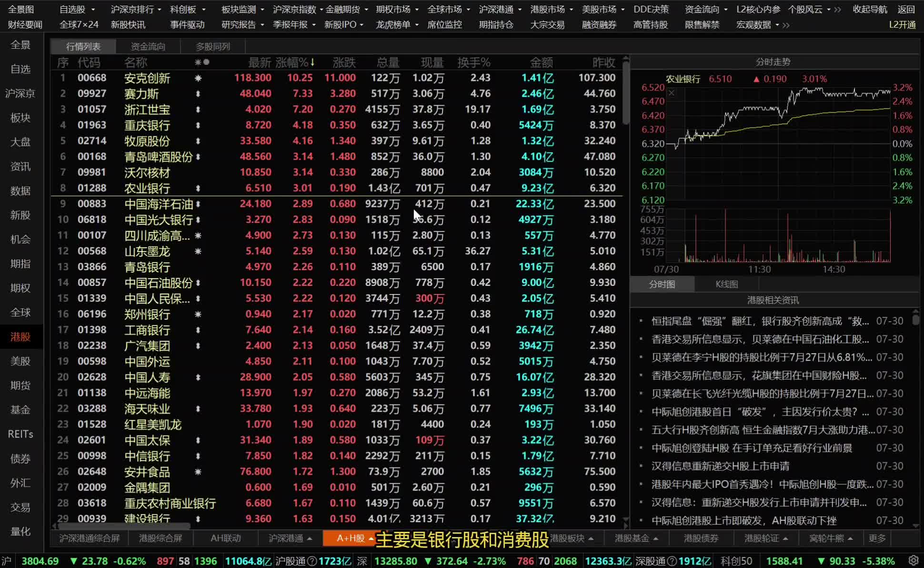Switch chart to K线图 tab
The height and width of the screenshot is (568, 924).
click(x=727, y=284)
